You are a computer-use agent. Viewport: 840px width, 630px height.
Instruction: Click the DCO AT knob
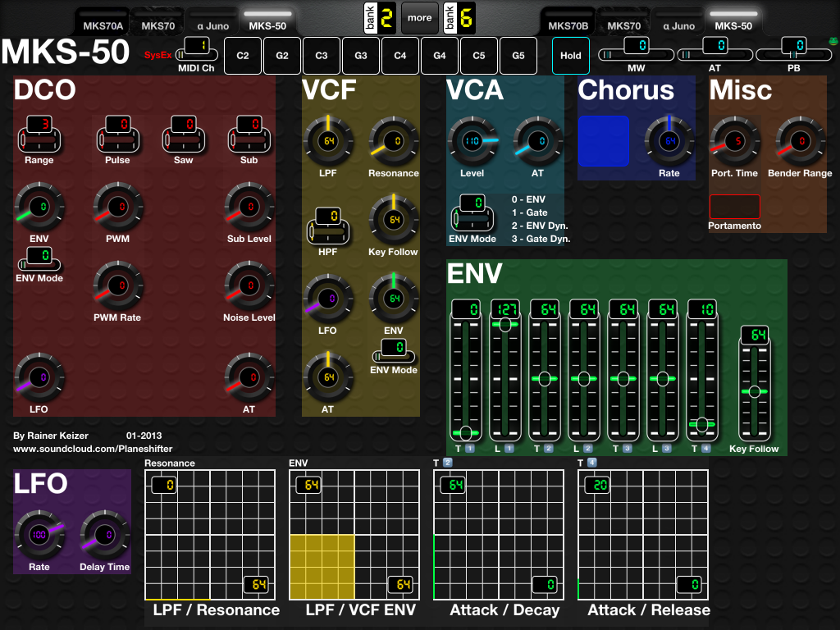249,377
